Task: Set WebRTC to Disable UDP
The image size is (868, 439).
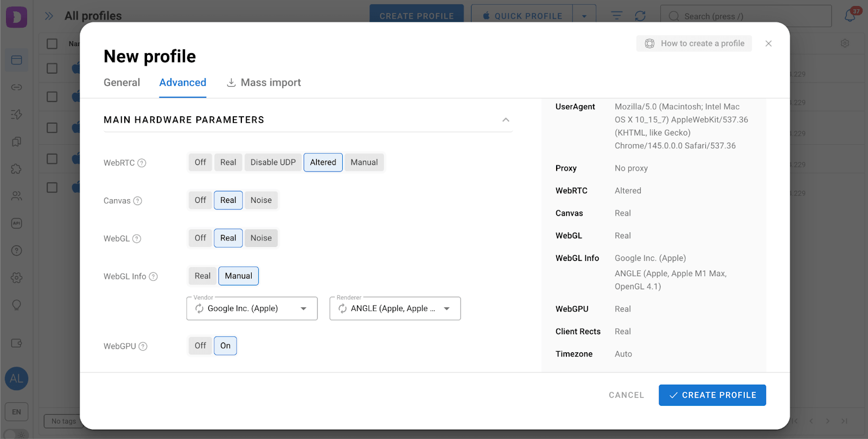Action: pyautogui.click(x=273, y=162)
